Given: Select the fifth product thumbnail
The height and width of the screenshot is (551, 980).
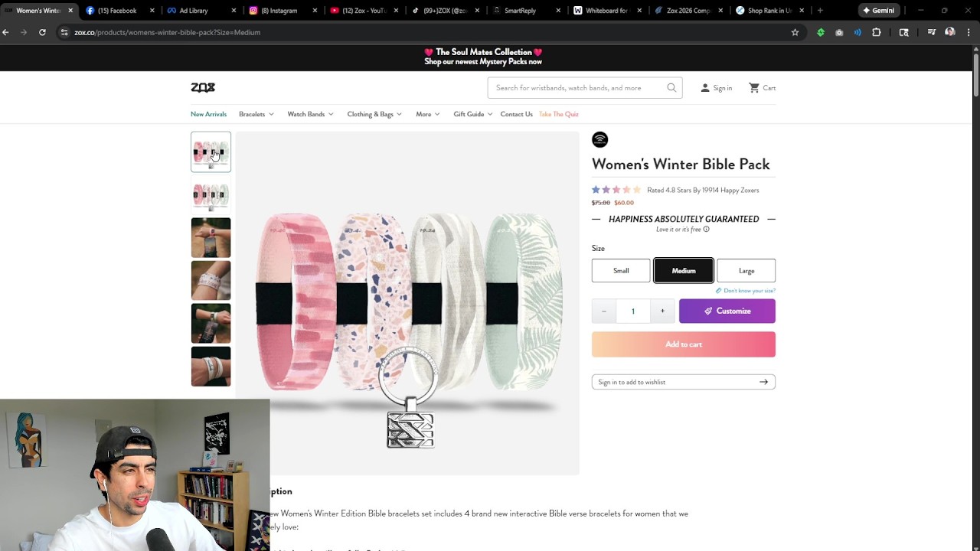Looking at the screenshot, I should click(211, 323).
